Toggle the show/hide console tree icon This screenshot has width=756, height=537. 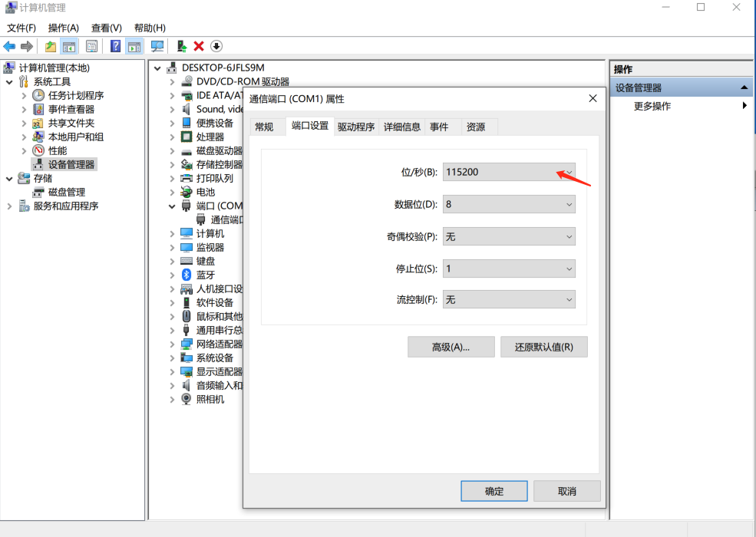(69, 46)
